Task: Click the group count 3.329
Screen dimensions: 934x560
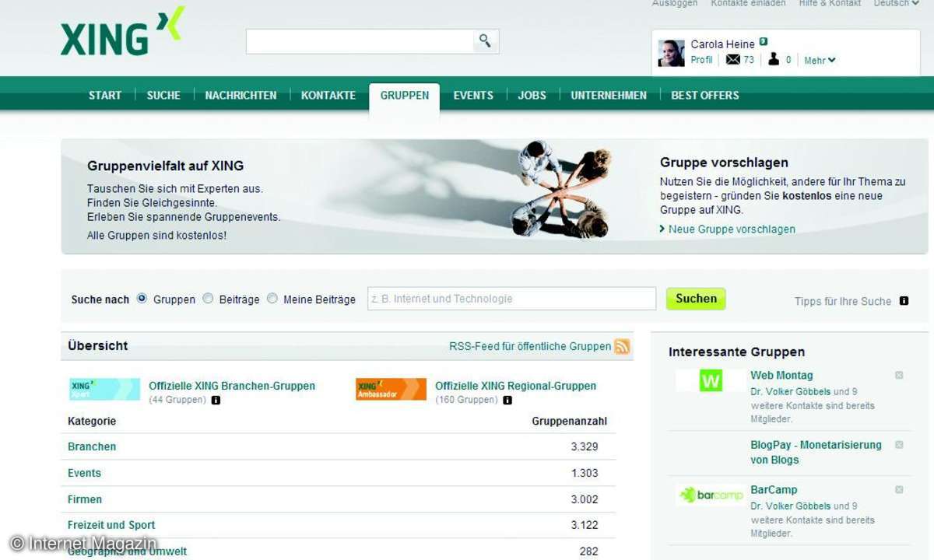Action: (585, 446)
